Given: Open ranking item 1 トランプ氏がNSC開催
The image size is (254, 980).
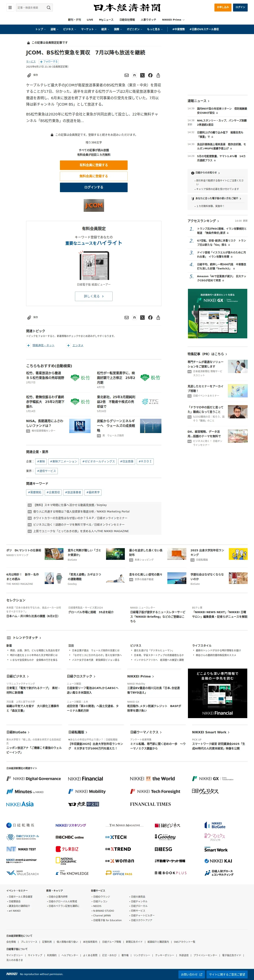Looking at the screenshot, I should (222, 231).
